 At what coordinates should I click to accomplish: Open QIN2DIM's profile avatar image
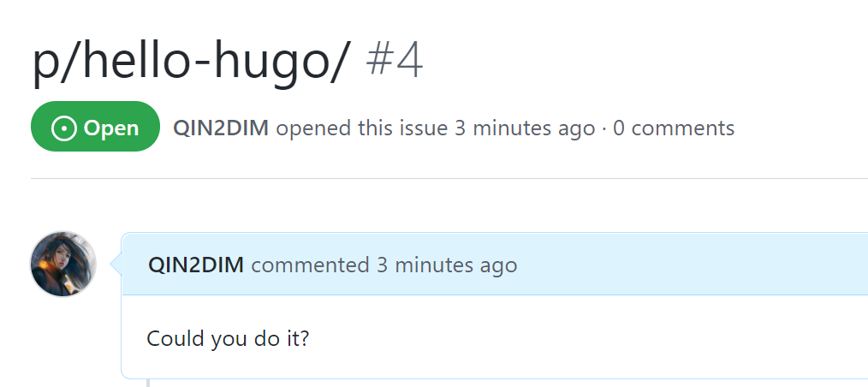click(x=63, y=264)
